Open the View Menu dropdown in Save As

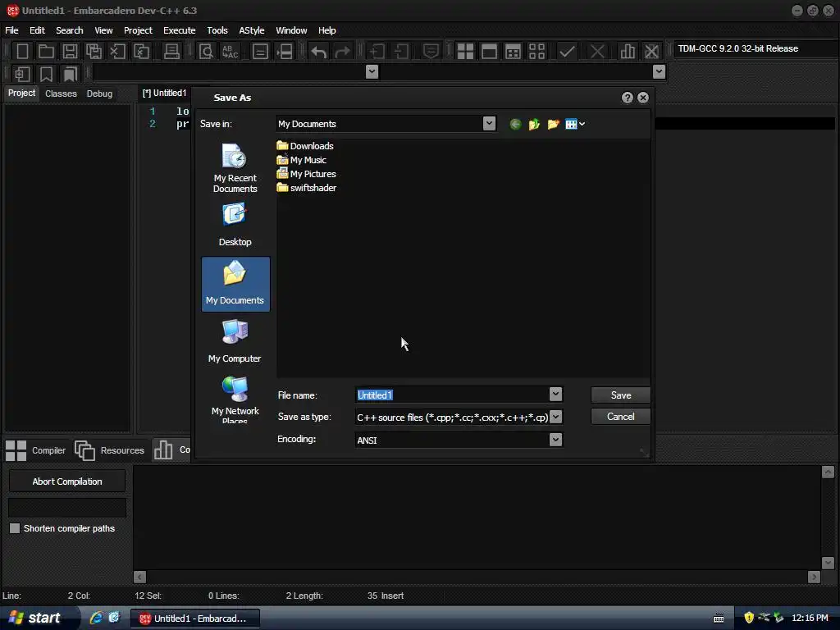click(575, 125)
